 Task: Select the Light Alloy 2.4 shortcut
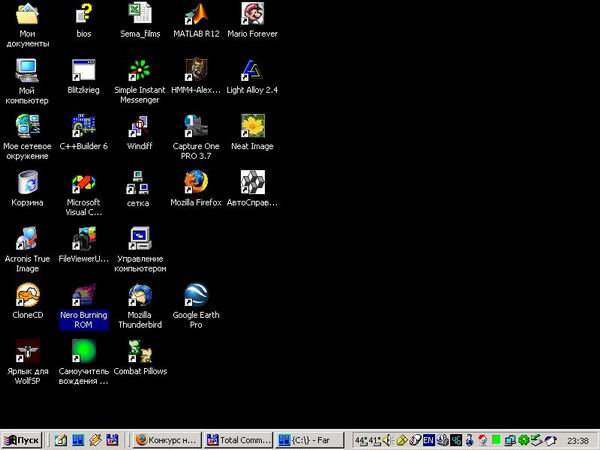point(252,71)
